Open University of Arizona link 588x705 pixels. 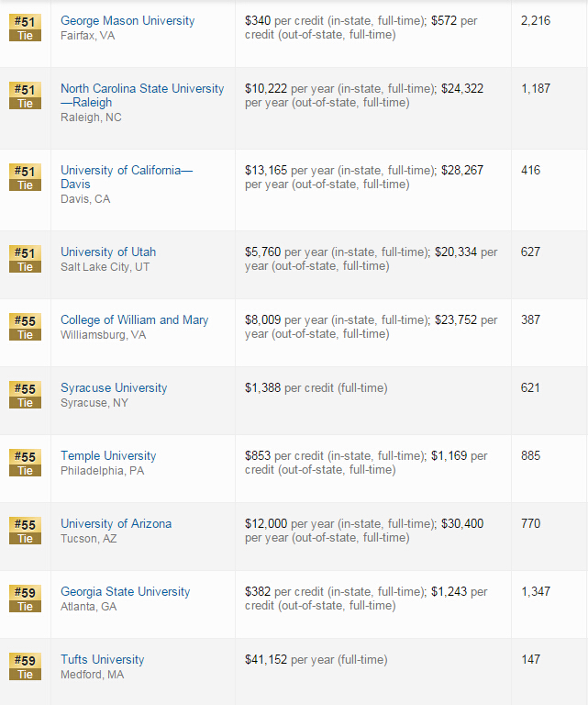[116, 523]
